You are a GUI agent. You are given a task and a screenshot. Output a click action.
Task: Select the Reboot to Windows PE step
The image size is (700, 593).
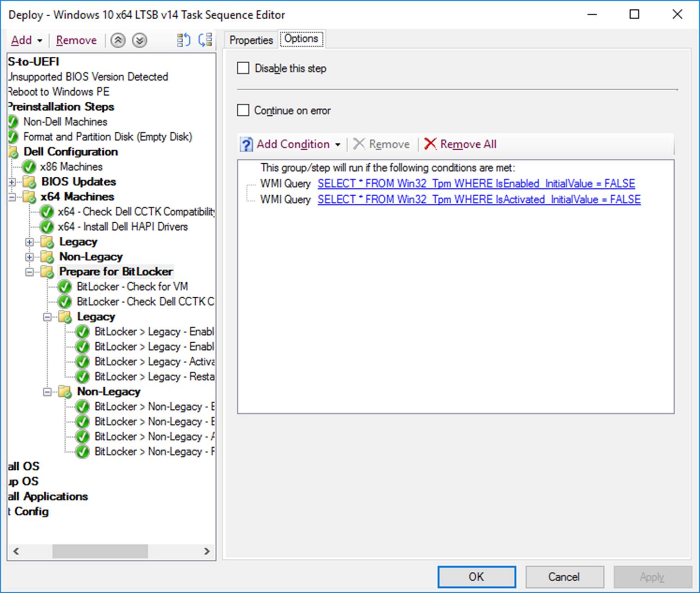pyautogui.click(x=59, y=92)
